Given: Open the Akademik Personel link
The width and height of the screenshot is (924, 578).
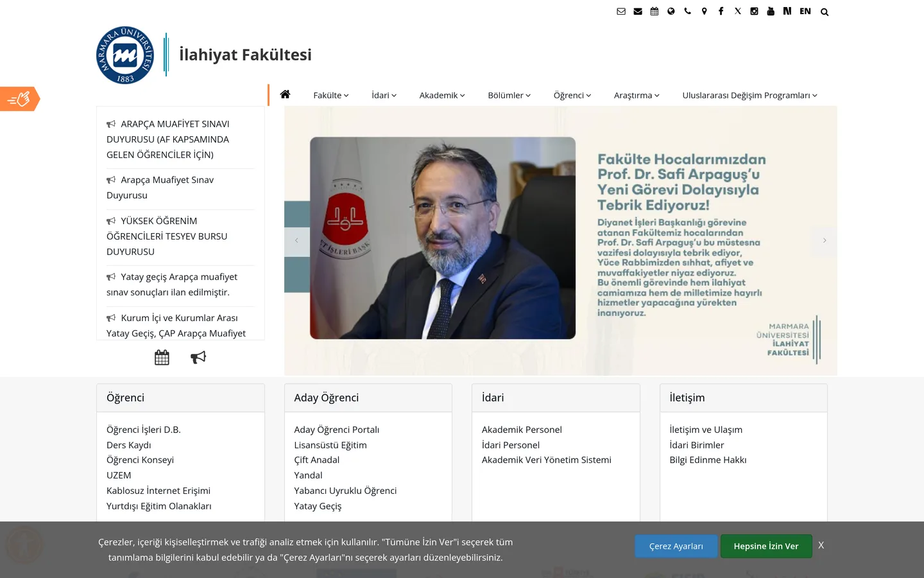Looking at the screenshot, I should (x=522, y=430).
